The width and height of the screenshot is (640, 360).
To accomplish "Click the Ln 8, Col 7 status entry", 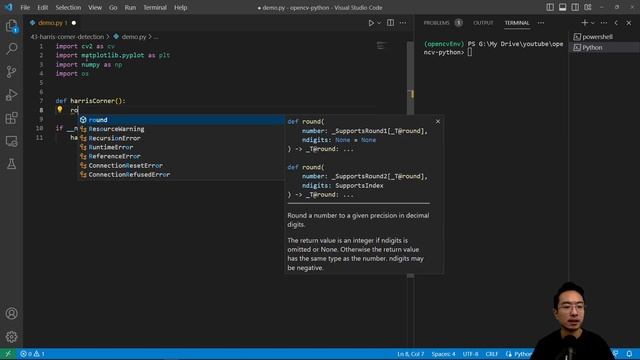I will [x=411, y=354].
